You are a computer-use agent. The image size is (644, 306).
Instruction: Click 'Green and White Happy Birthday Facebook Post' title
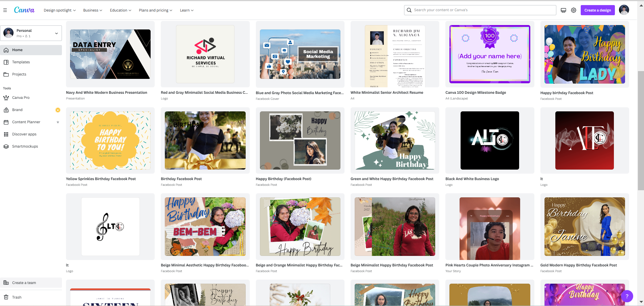(392, 179)
